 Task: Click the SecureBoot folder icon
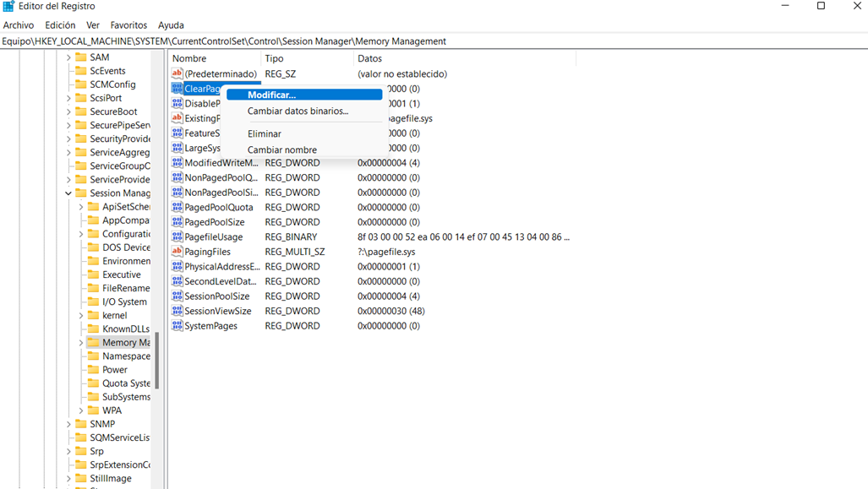[x=81, y=111]
